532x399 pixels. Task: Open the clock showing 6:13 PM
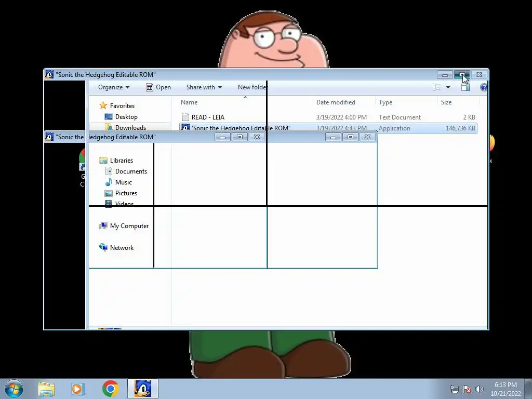point(506,389)
